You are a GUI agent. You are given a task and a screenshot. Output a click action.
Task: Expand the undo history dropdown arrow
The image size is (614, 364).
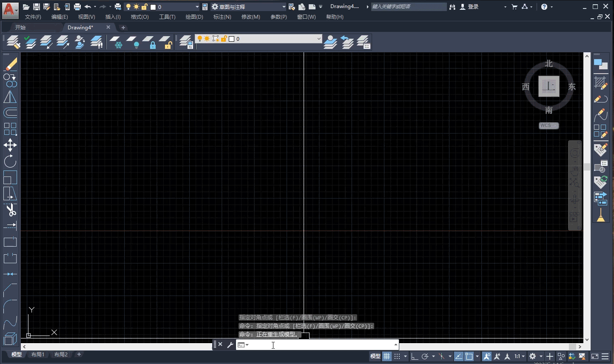pyautogui.click(x=95, y=7)
